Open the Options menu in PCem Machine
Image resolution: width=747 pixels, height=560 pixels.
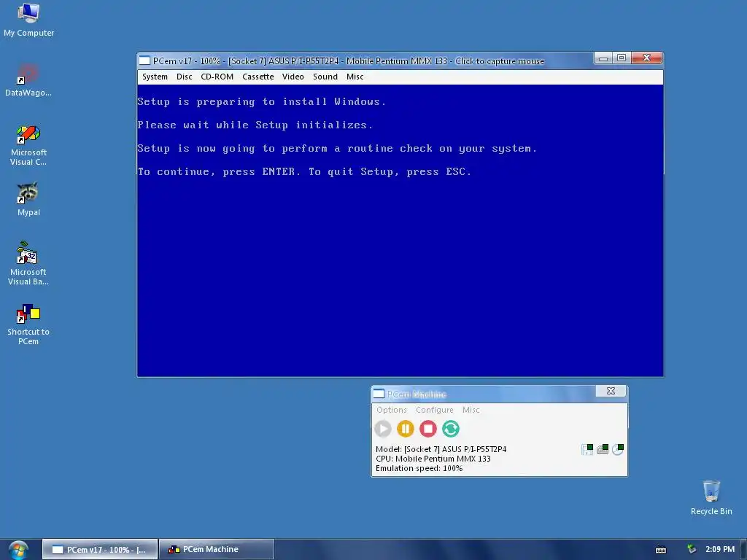[x=392, y=410]
